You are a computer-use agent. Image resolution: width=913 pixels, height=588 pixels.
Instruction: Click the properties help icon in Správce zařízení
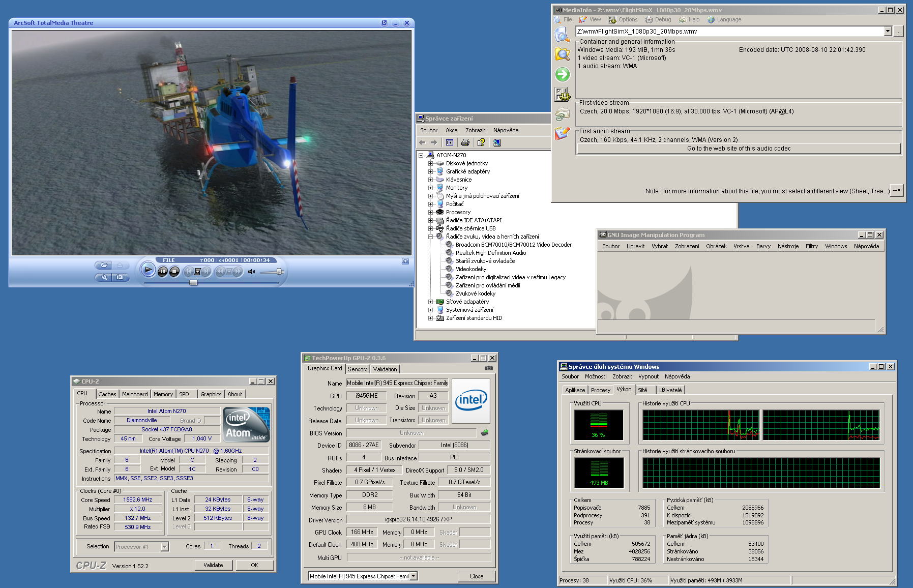pos(481,142)
